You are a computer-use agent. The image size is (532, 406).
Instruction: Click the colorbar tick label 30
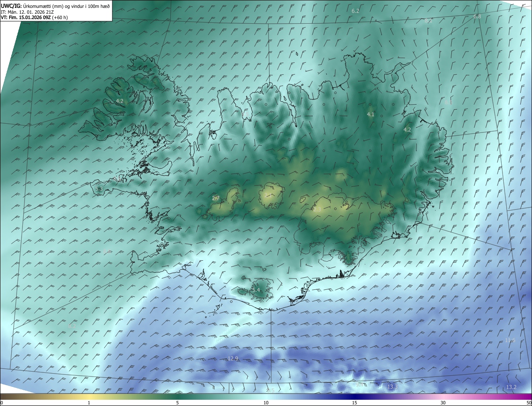tap(443, 403)
